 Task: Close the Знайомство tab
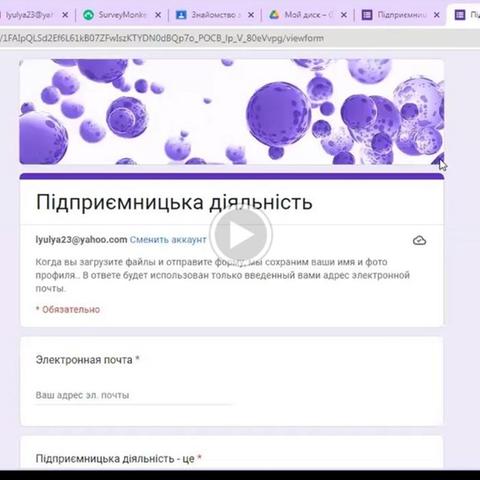tap(251, 15)
